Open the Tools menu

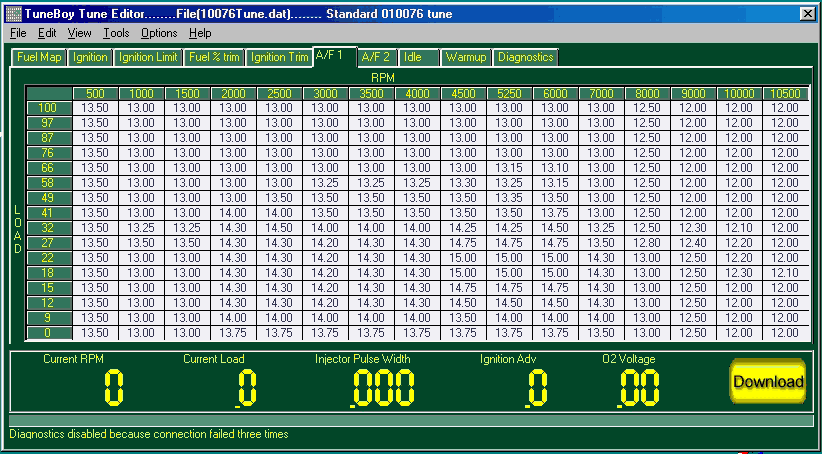(116, 33)
